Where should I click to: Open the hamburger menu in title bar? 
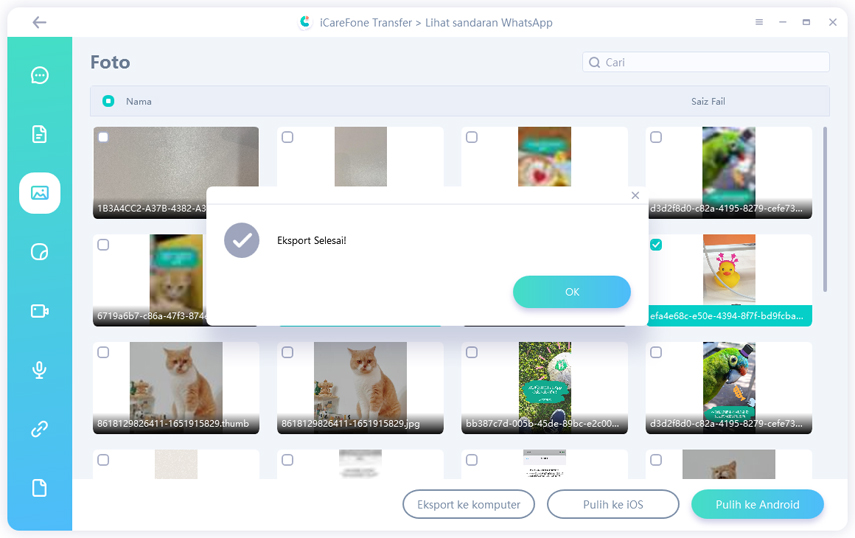coord(759,22)
